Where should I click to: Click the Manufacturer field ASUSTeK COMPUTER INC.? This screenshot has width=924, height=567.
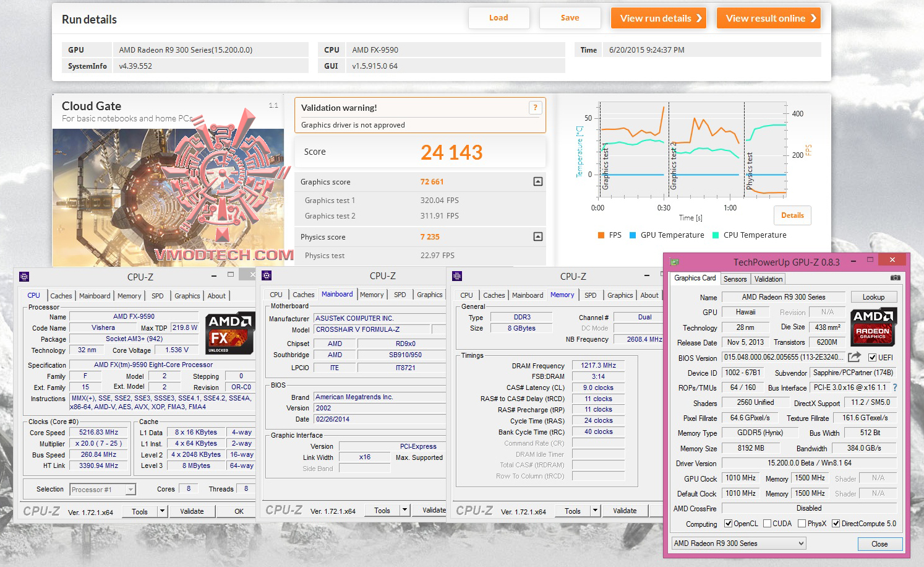pos(379,318)
